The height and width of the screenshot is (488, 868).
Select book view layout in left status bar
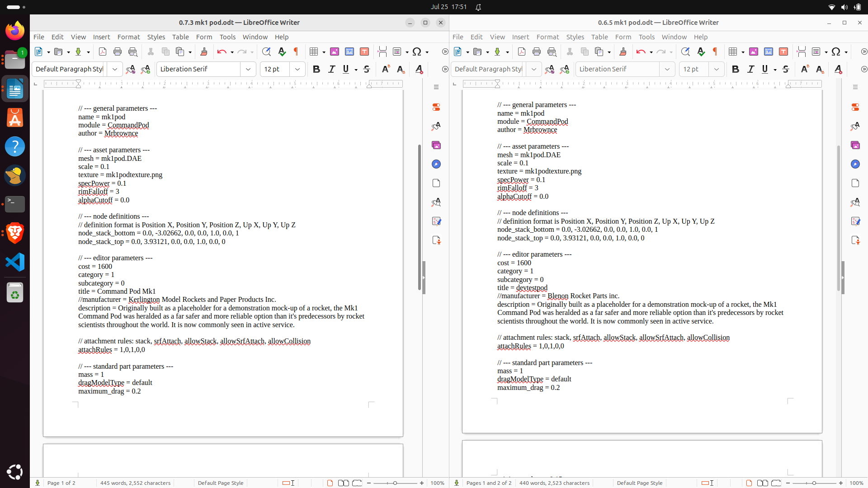[x=357, y=483]
